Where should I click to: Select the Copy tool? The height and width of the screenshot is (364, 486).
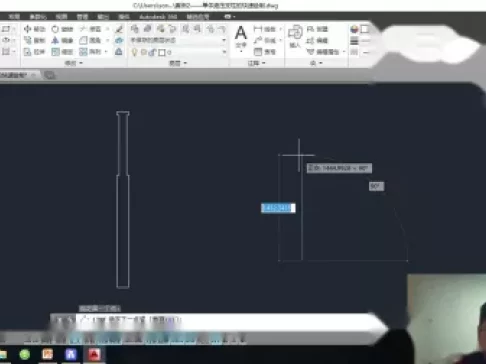[35, 40]
